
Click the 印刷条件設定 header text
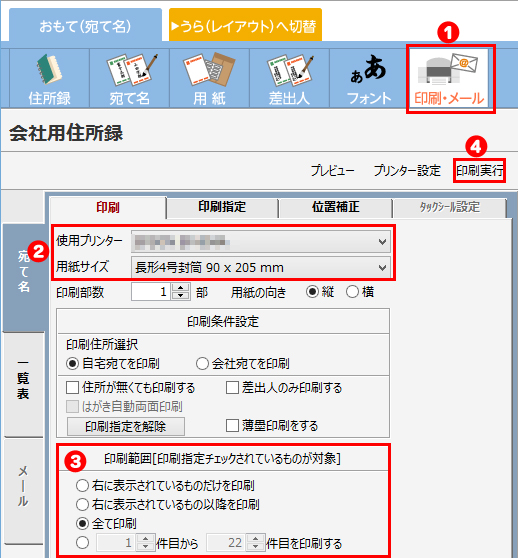(x=223, y=322)
